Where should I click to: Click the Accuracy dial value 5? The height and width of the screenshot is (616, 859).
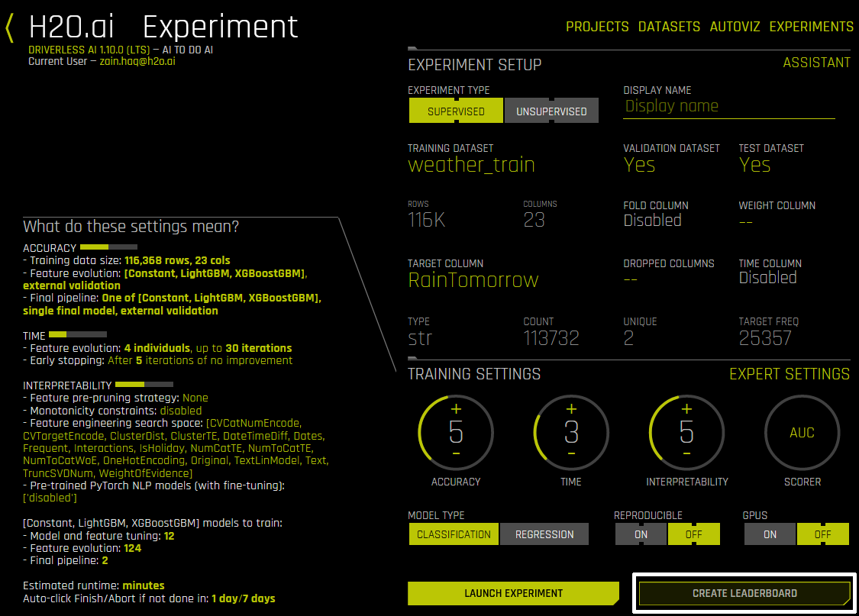pos(456,432)
